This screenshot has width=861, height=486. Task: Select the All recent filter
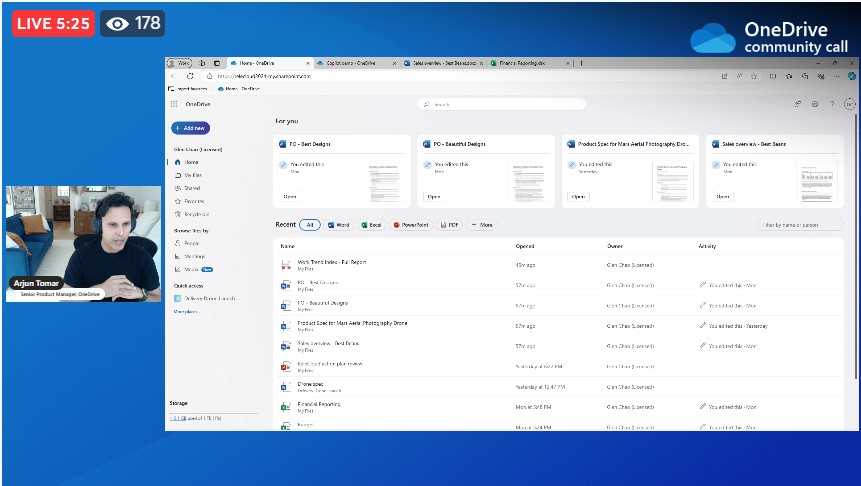[x=310, y=225]
